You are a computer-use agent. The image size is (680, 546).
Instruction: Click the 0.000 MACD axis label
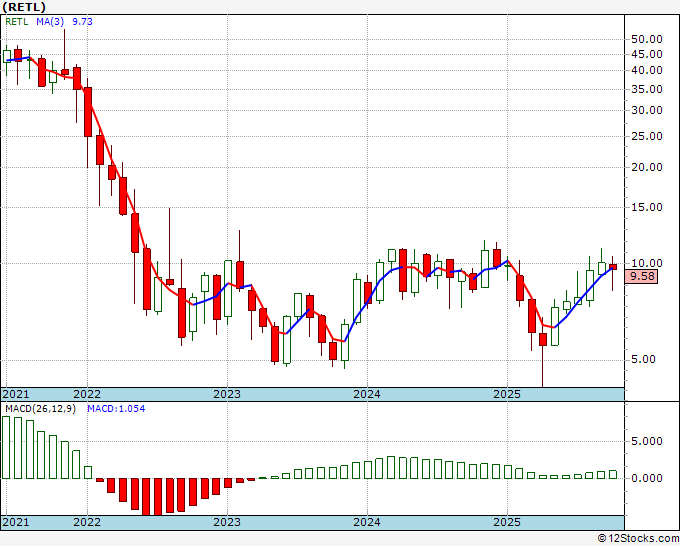(x=647, y=478)
